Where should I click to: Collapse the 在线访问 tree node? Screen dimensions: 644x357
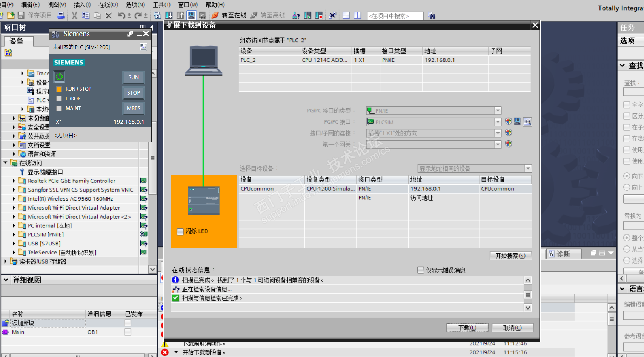6,163
